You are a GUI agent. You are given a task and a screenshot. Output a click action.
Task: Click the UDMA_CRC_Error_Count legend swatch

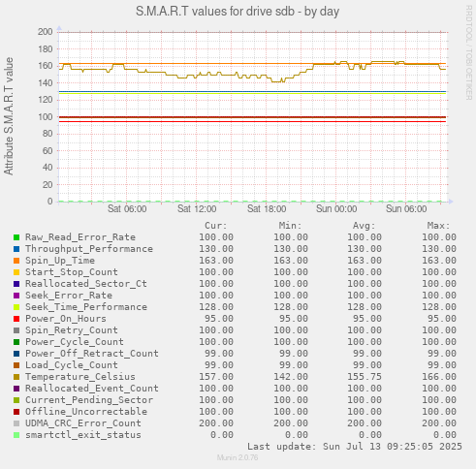tap(16, 423)
